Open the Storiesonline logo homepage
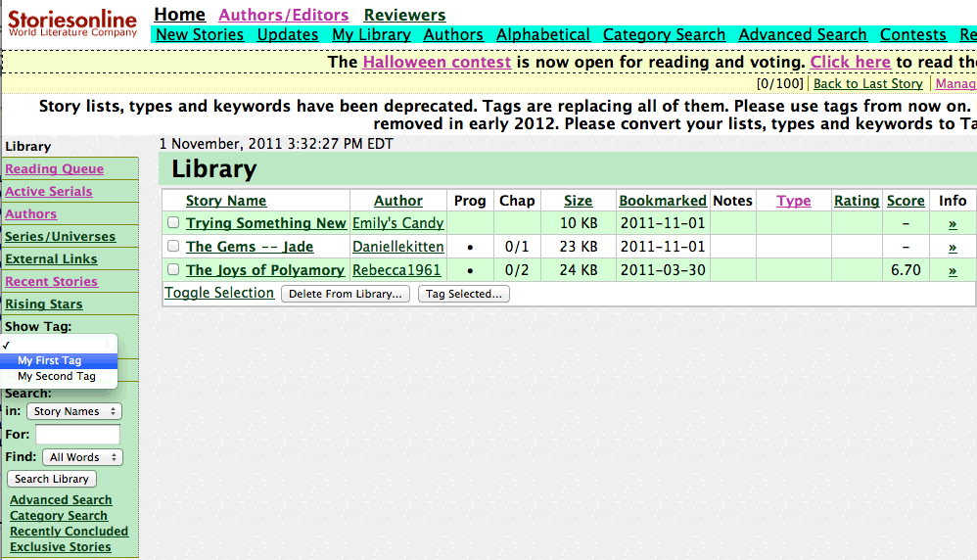 click(72, 24)
